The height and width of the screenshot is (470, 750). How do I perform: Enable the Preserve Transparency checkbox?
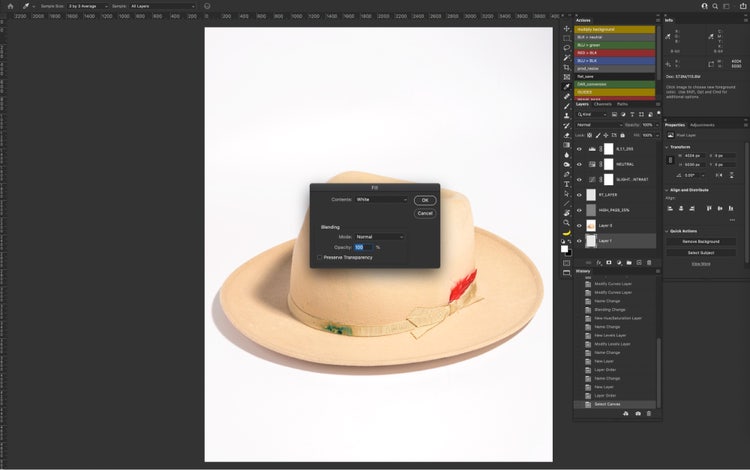320,257
